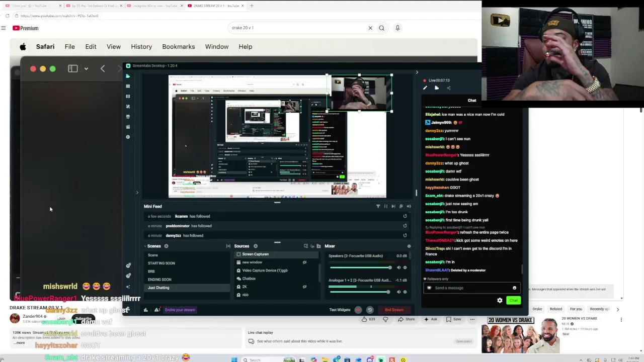Open the chat emoji picker
The width and height of the screenshot is (644, 362).
tap(514, 288)
